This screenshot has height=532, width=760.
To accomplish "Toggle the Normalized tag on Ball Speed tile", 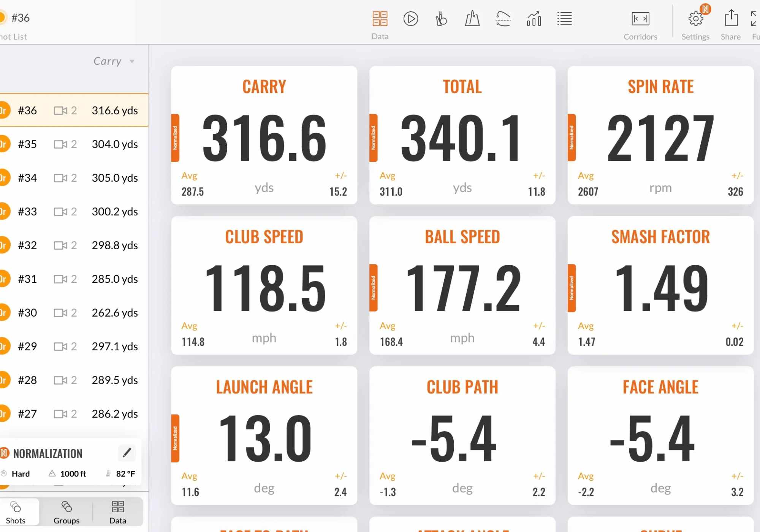I will coord(374,288).
